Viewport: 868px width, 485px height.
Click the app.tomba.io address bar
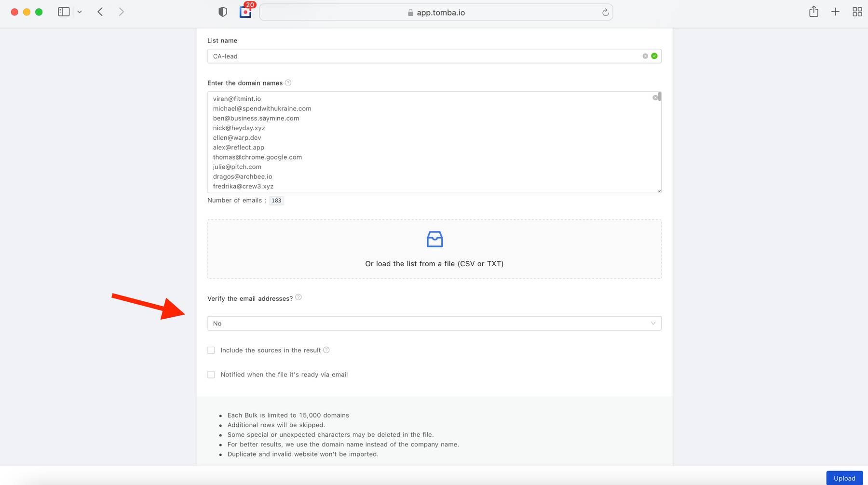(436, 13)
